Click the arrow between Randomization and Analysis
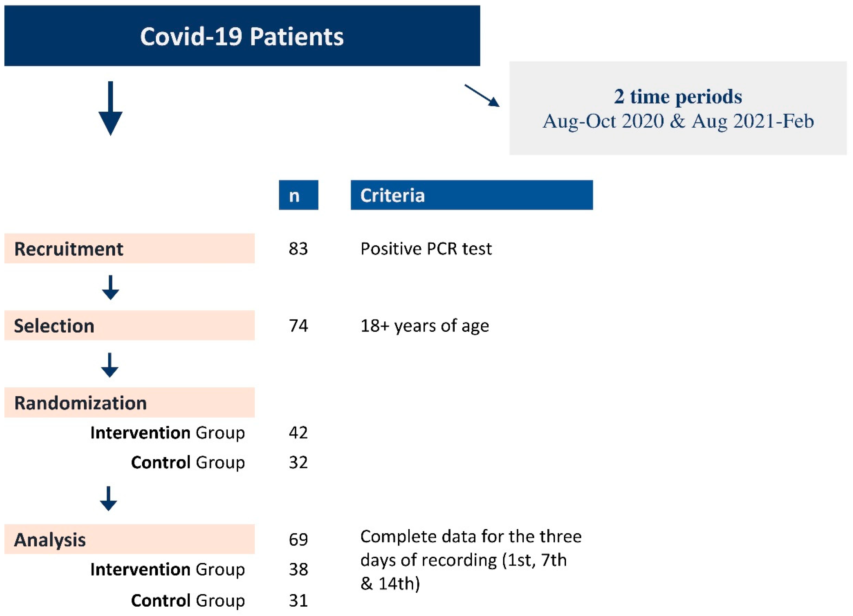Image resolution: width=853 pixels, height=616 pixels. [x=108, y=498]
